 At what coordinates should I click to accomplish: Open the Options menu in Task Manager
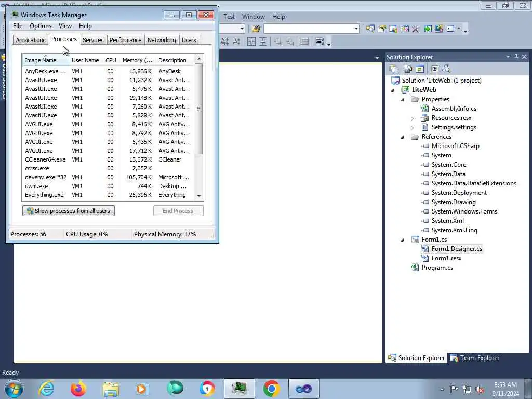(x=41, y=26)
